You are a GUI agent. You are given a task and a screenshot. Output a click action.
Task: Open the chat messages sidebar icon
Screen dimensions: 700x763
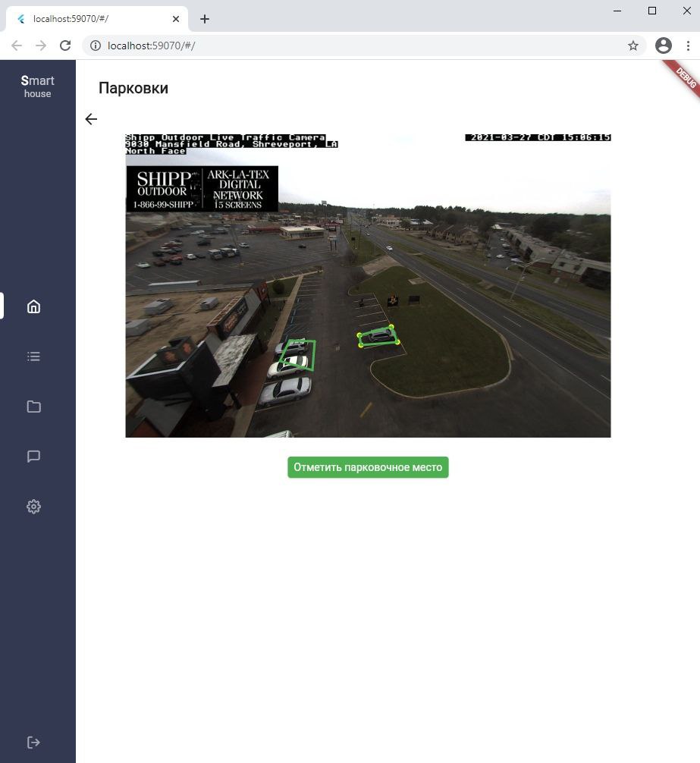(33, 457)
